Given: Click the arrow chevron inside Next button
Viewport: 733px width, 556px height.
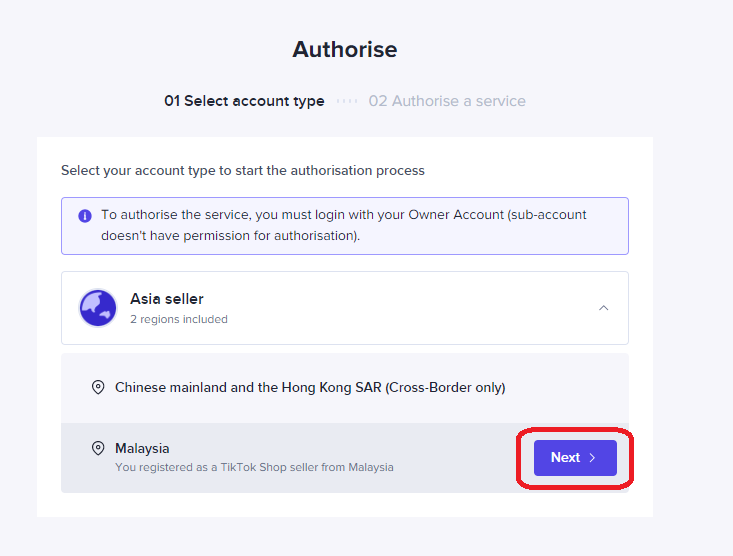Looking at the screenshot, I should pos(592,458).
